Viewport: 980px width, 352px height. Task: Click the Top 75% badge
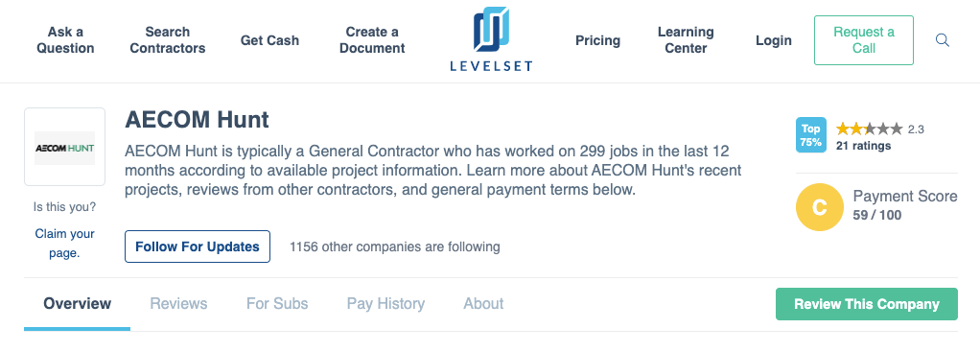[x=810, y=135]
